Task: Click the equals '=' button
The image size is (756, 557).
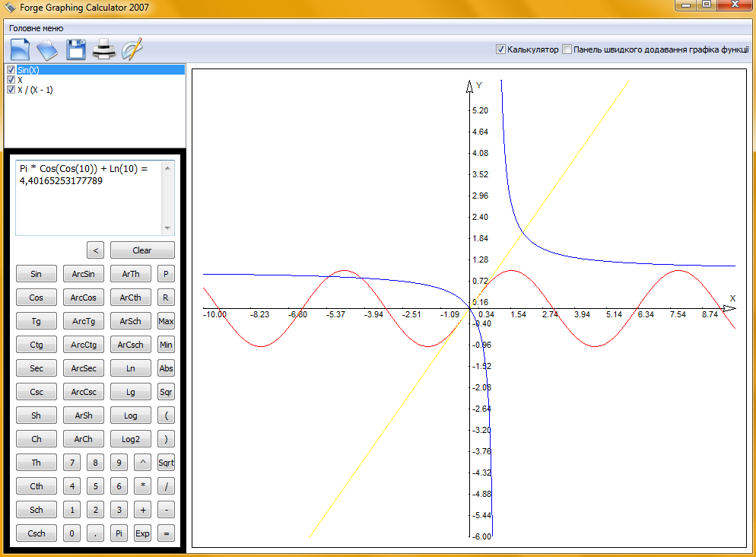Action: click(x=166, y=533)
